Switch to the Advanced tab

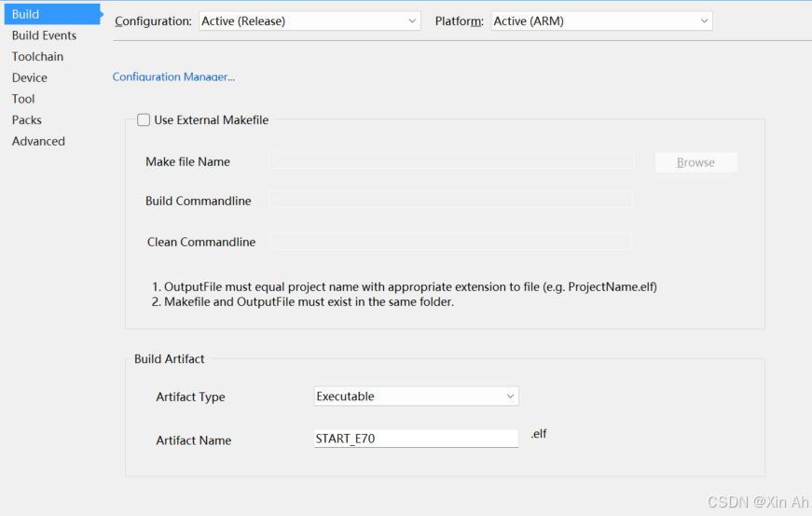coord(38,142)
